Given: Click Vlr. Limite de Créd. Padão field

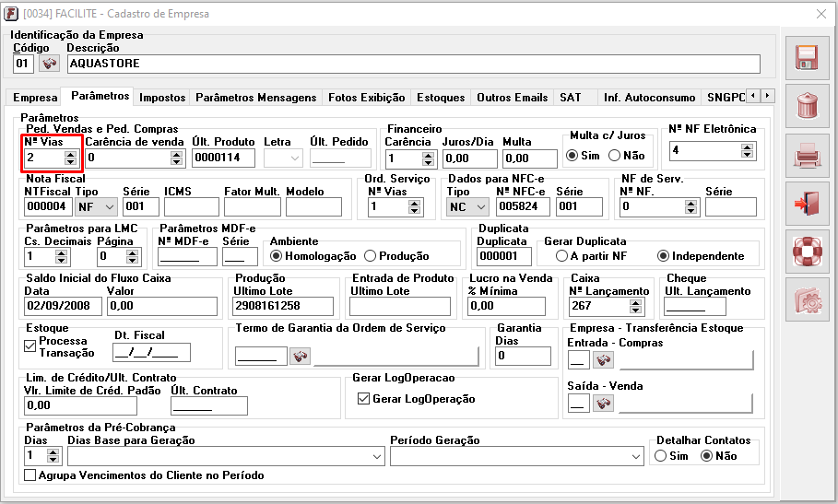Looking at the screenshot, I should tap(80, 405).
